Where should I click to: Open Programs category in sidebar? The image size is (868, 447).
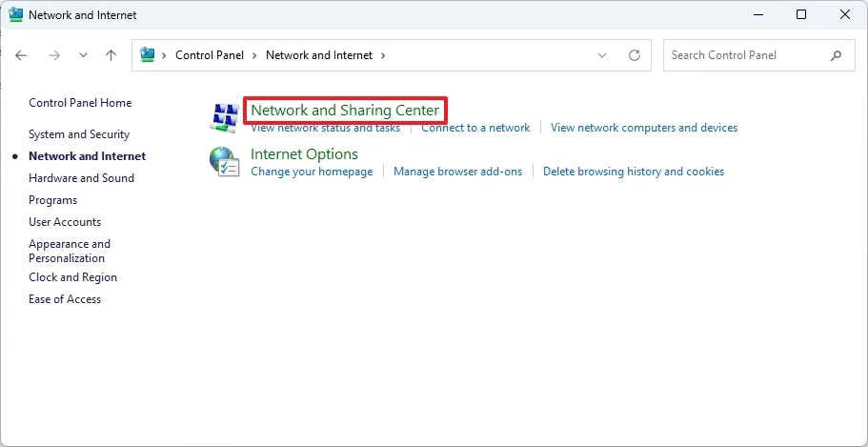(53, 200)
